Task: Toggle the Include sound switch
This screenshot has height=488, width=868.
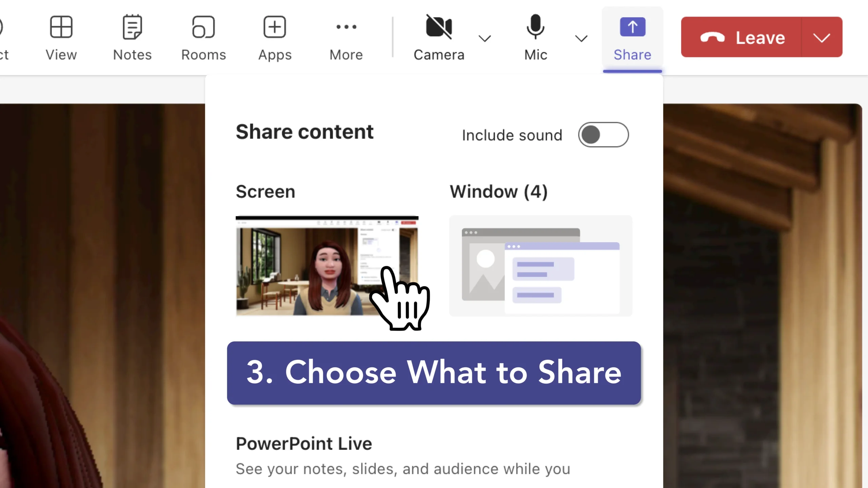Action: pos(603,135)
